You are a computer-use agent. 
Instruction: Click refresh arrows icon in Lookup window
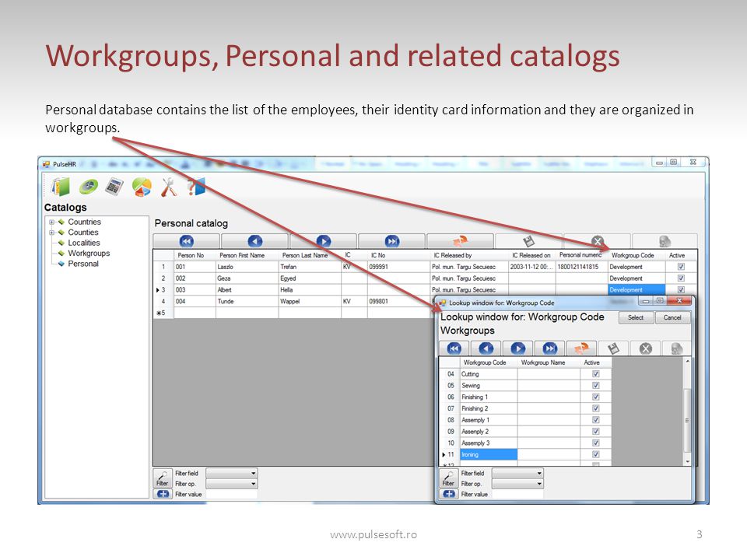(x=582, y=348)
